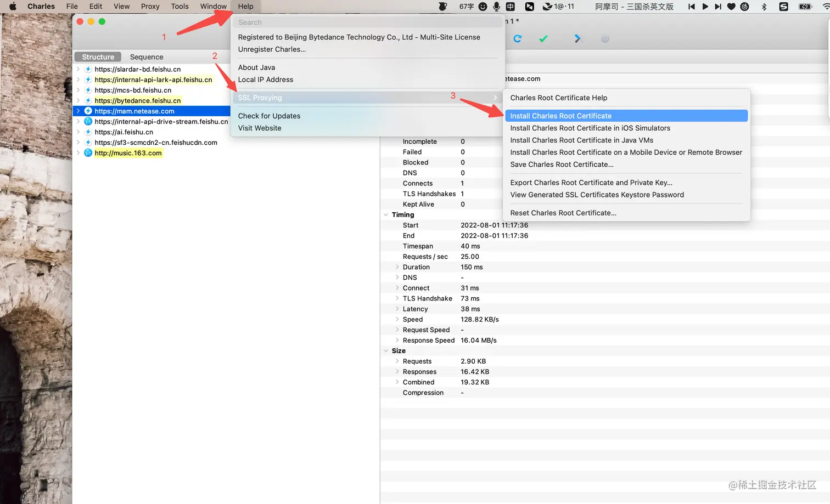Click the icon next to mam.netease.com
This screenshot has width=830, height=504.
pyautogui.click(x=88, y=111)
